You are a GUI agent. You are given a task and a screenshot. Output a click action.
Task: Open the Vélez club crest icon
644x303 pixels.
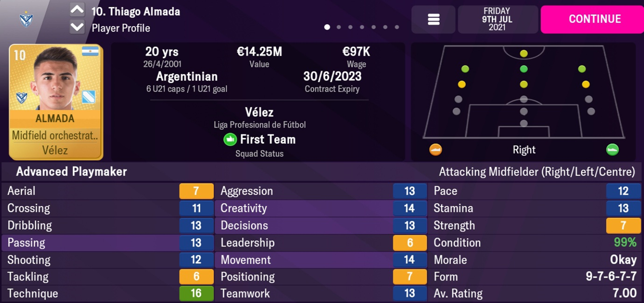click(x=26, y=19)
